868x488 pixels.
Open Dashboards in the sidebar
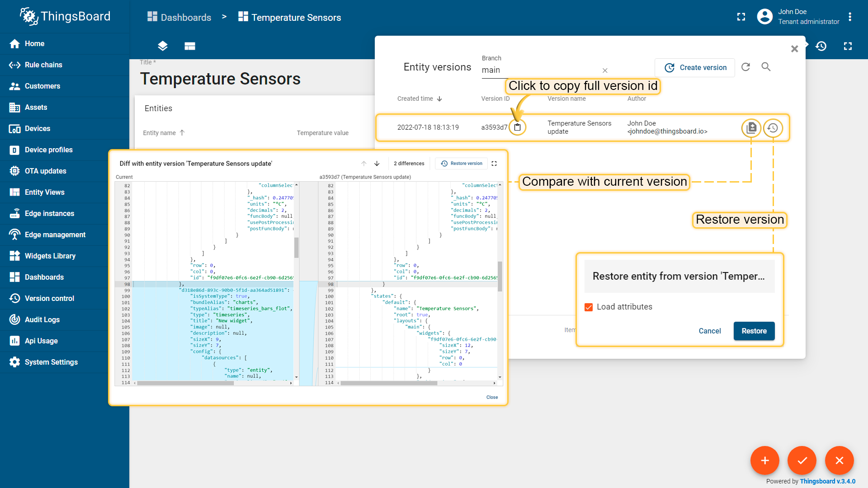click(x=65, y=277)
